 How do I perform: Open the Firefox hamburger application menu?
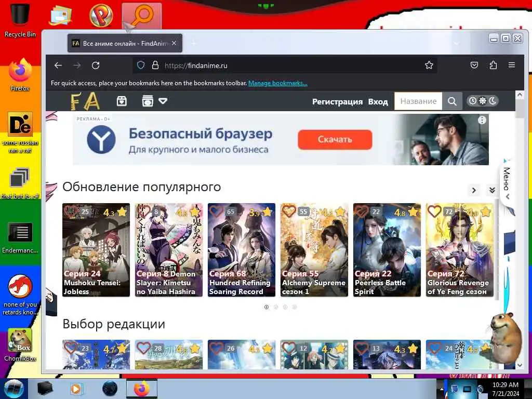(x=512, y=65)
